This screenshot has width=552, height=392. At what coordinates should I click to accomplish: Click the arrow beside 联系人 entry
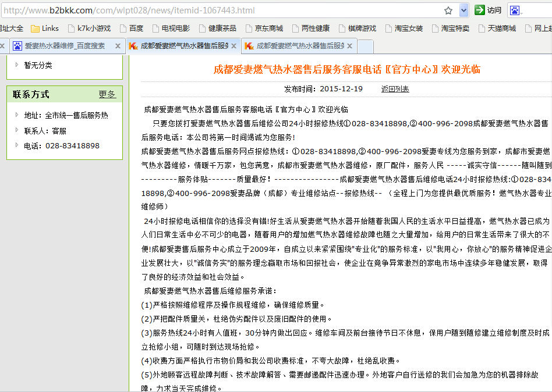coord(16,130)
